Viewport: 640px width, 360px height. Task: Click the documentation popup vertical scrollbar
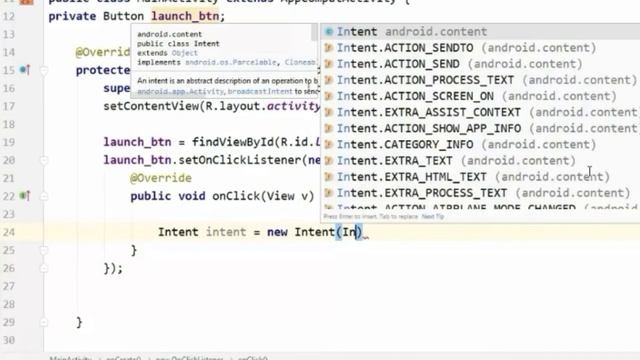314,33
